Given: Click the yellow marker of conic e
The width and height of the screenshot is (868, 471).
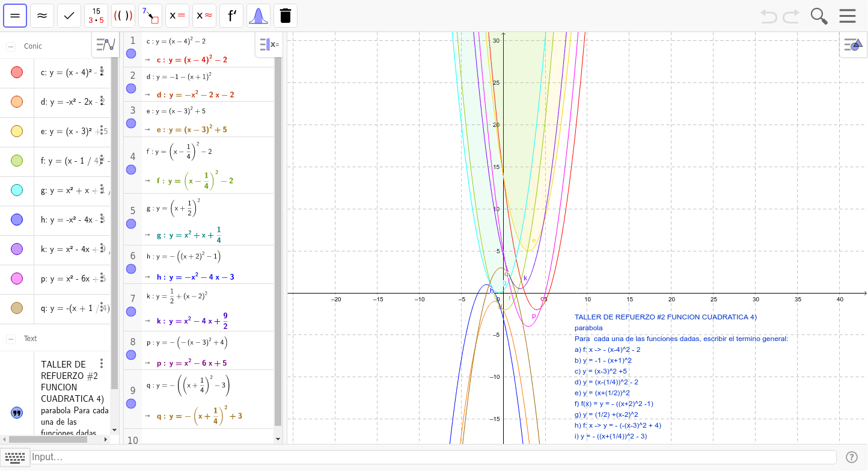Looking at the screenshot, I should pyautogui.click(x=17, y=131).
